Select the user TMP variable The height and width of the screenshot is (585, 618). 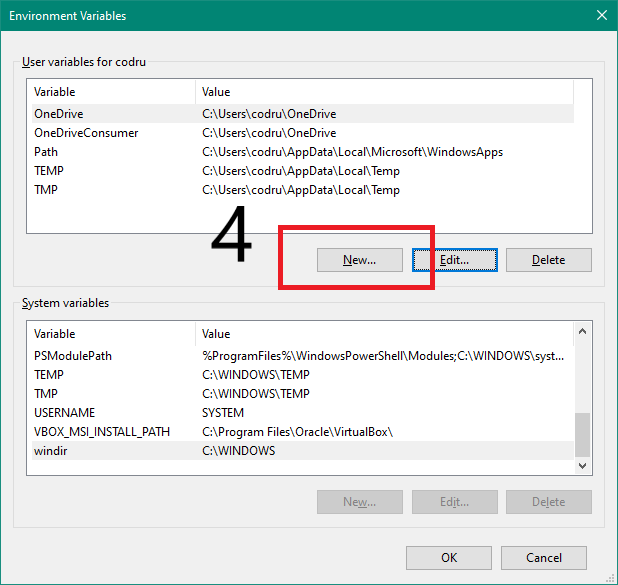[46, 190]
